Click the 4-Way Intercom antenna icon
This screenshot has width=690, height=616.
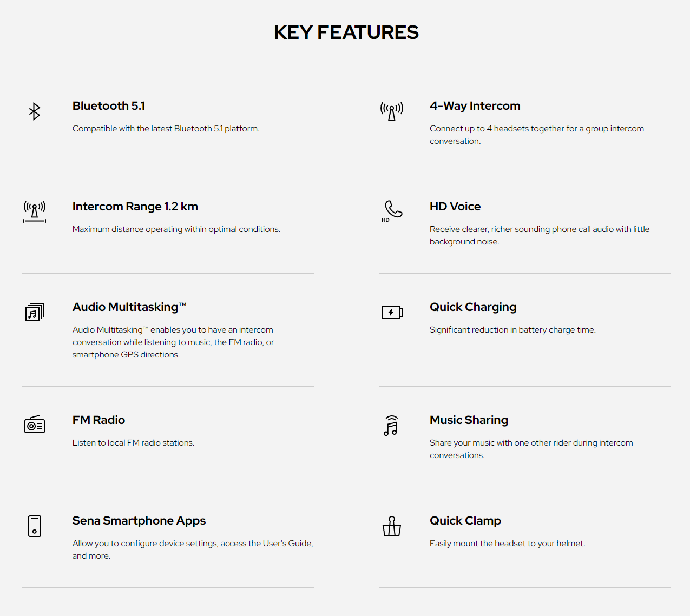click(392, 111)
